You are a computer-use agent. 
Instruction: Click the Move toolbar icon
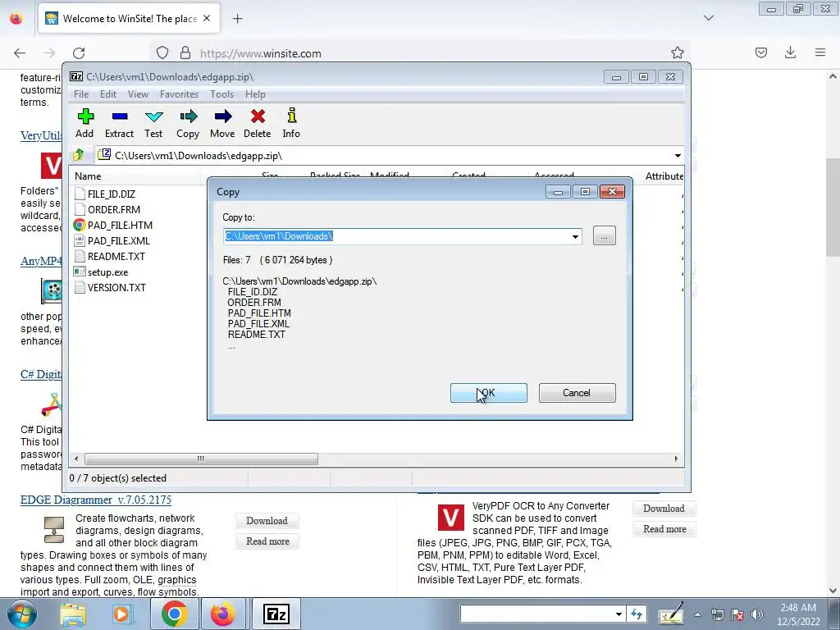point(222,123)
